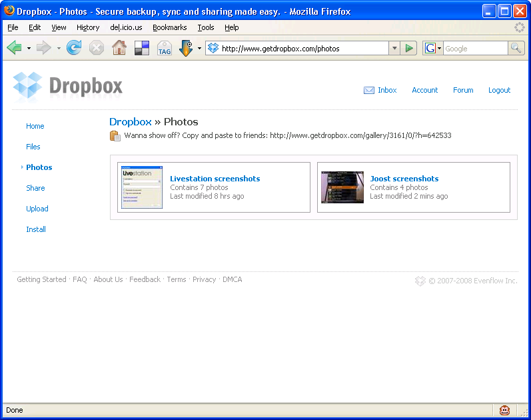
Task: Open the Tools menu
Action: (206, 27)
